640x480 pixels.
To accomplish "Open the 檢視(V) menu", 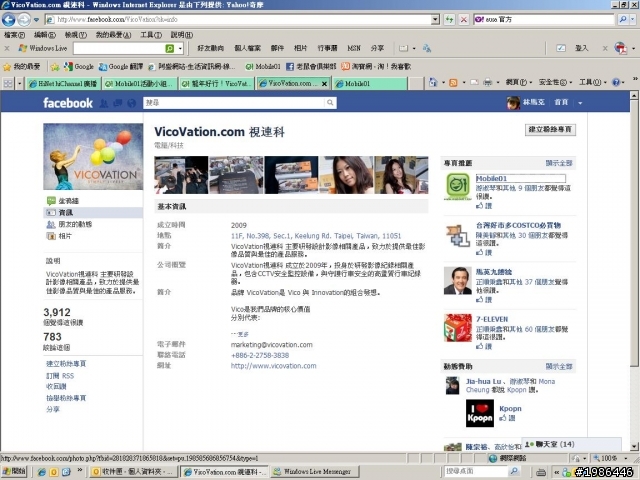I will pos(76,35).
